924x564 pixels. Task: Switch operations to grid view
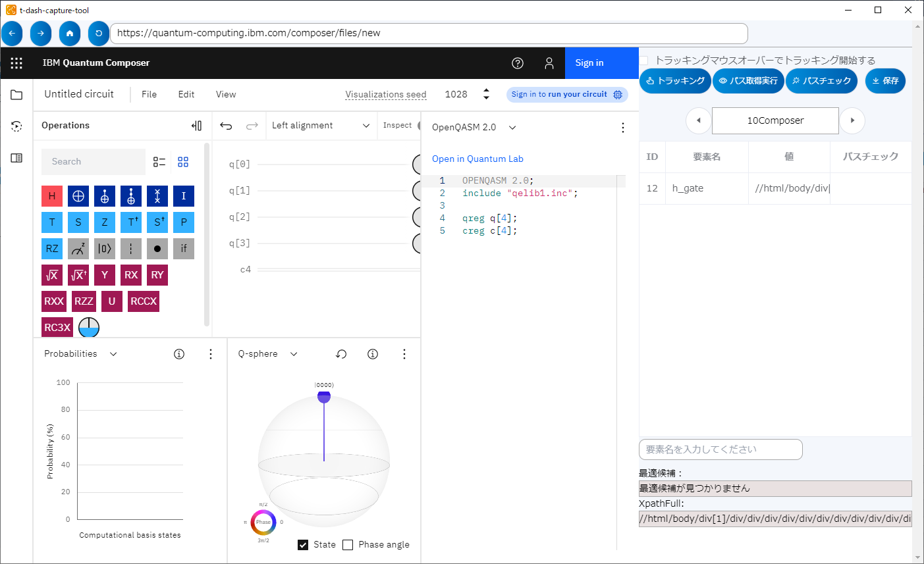pyautogui.click(x=183, y=162)
